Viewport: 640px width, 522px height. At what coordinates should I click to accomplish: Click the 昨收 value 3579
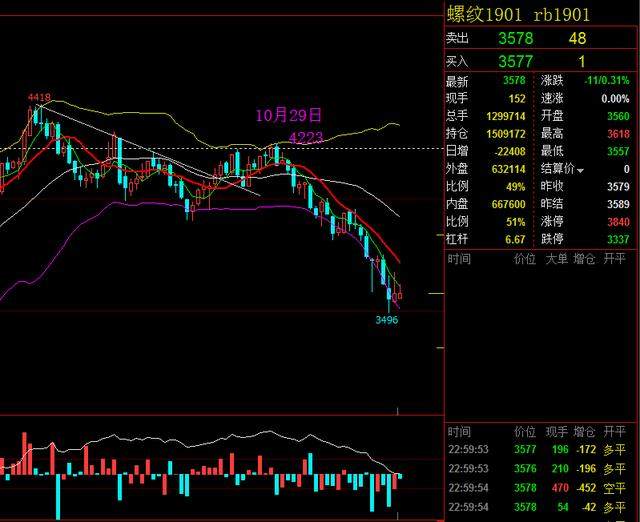(618, 187)
